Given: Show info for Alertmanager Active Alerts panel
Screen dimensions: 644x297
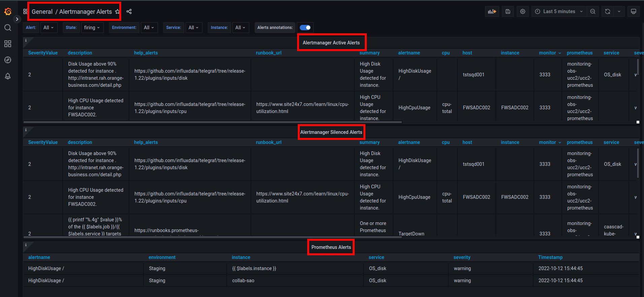Looking at the screenshot, I should pyautogui.click(x=26, y=40).
